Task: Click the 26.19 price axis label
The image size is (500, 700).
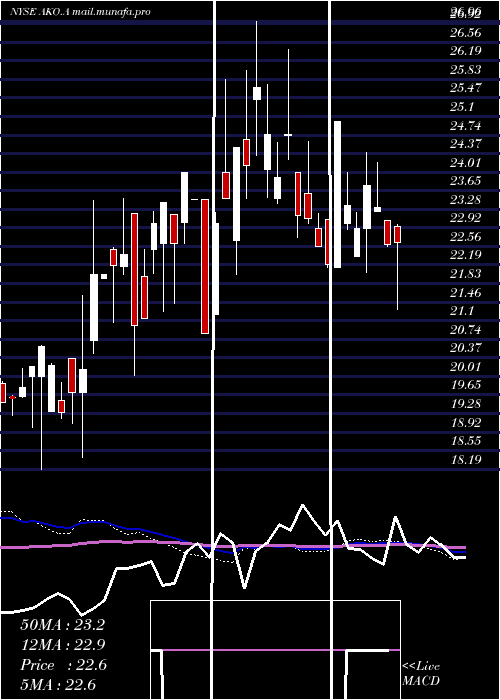Action: coord(466,51)
